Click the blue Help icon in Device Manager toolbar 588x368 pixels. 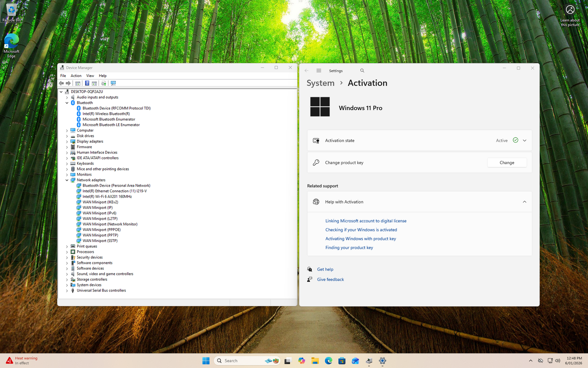coord(87,83)
